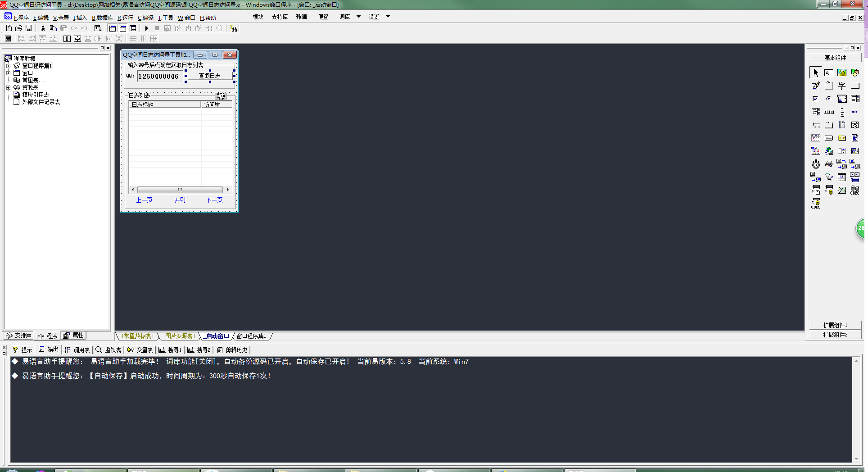Click the Save floppy disk icon
868x472 pixels.
[29, 28]
